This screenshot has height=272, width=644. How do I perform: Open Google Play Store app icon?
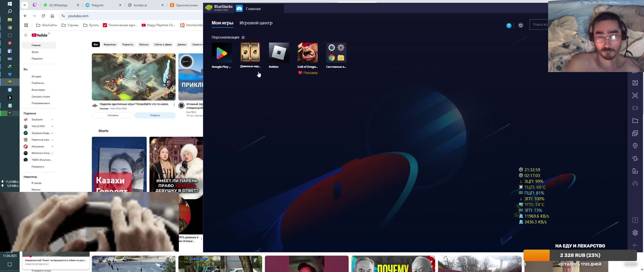point(222,53)
